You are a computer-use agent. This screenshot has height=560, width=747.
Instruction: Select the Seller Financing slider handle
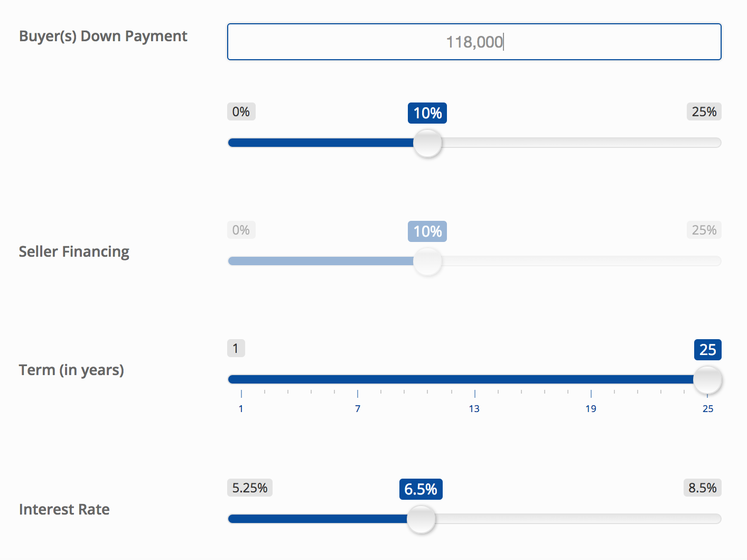tap(427, 262)
